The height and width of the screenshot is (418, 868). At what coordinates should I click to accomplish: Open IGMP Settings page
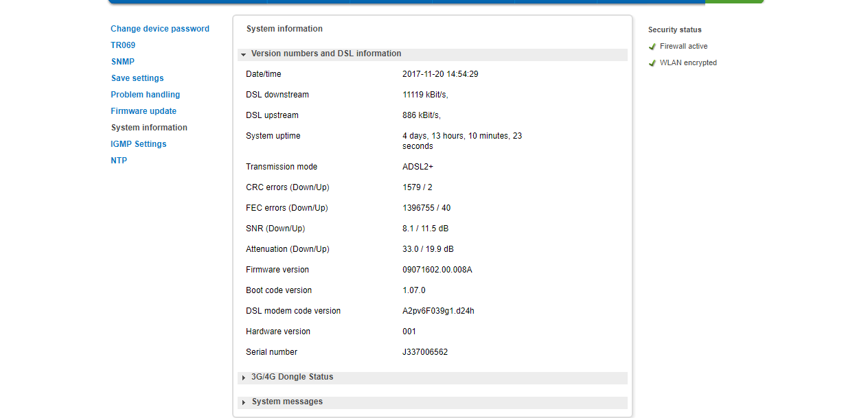(139, 144)
